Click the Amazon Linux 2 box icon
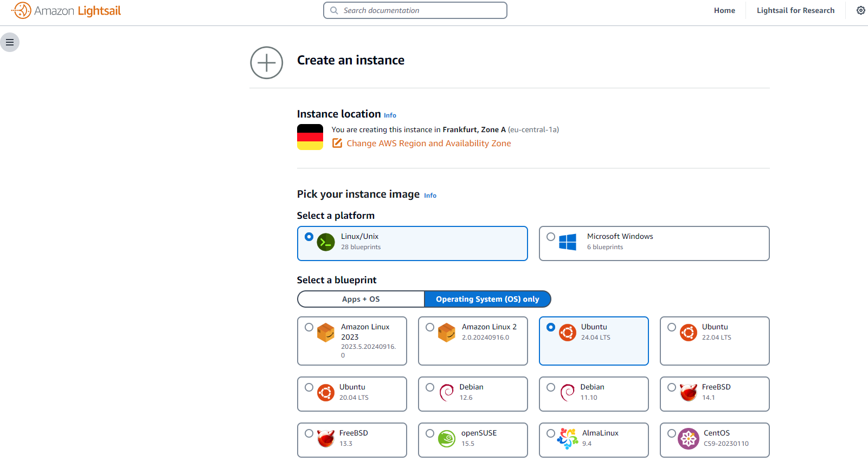The width and height of the screenshot is (868, 468). pos(447,333)
